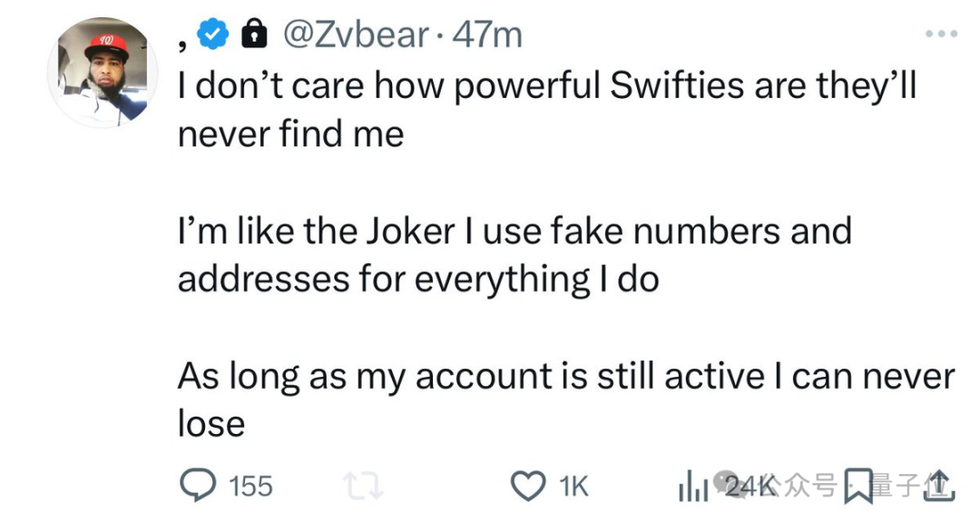The width and height of the screenshot is (980, 524).
Task: Open the three-dot more options menu
Action: [x=940, y=34]
